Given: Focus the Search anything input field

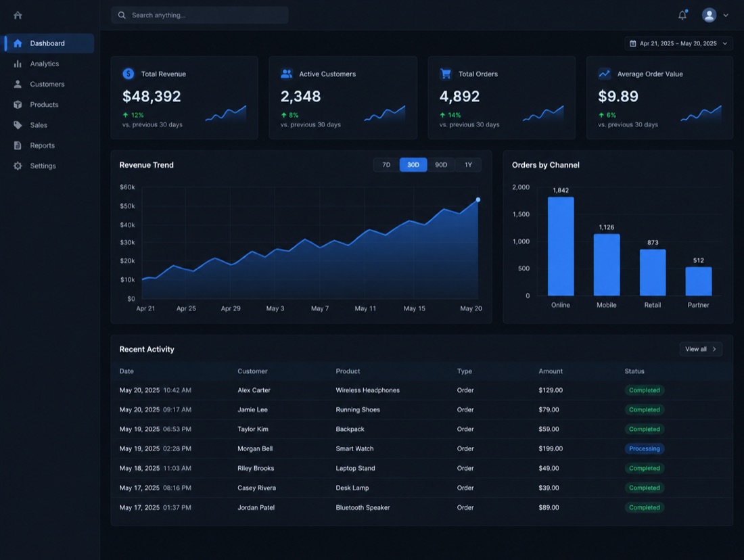Looking at the screenshot, I should tap(200, 15).
